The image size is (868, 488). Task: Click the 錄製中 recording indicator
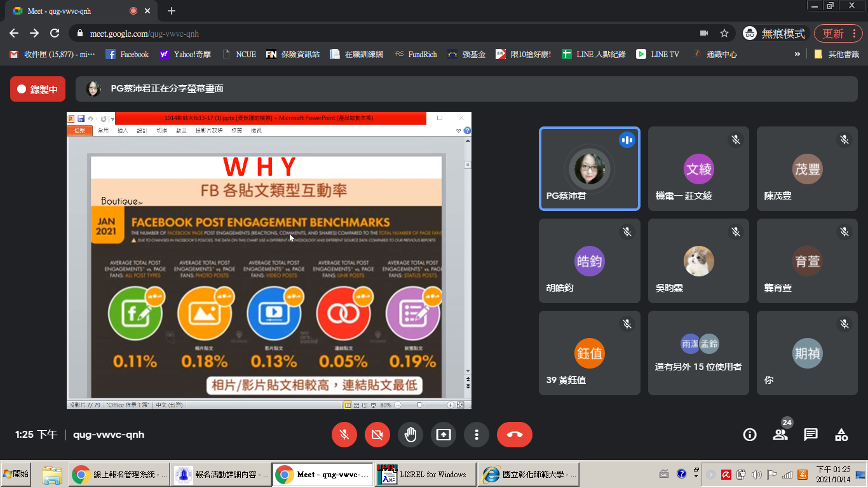pyautogui.click(x=37, y=89)
